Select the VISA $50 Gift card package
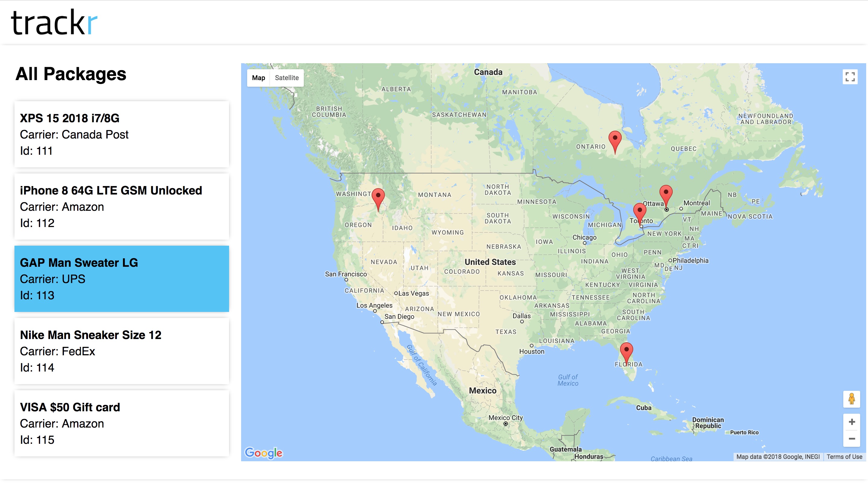The image size is (868, 498). coord(121,423)
